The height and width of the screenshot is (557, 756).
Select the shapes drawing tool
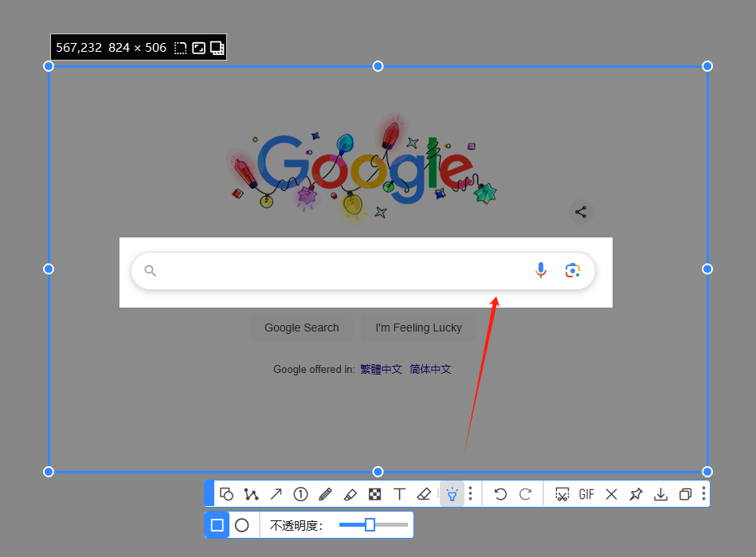226,494
